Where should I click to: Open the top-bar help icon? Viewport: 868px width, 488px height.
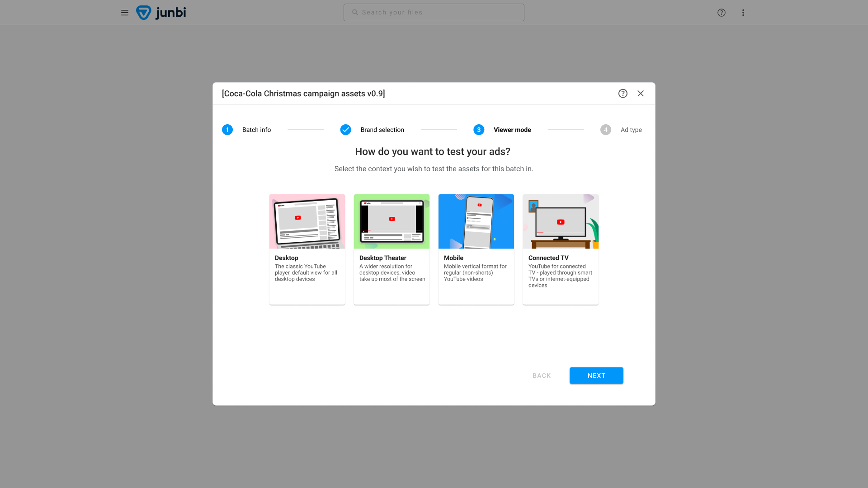pos(722,13)
